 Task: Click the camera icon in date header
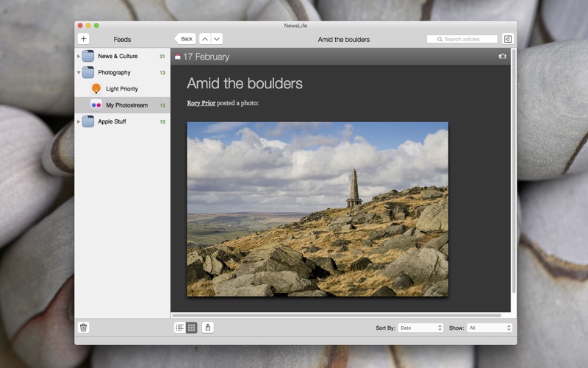(x=503, y=56)
